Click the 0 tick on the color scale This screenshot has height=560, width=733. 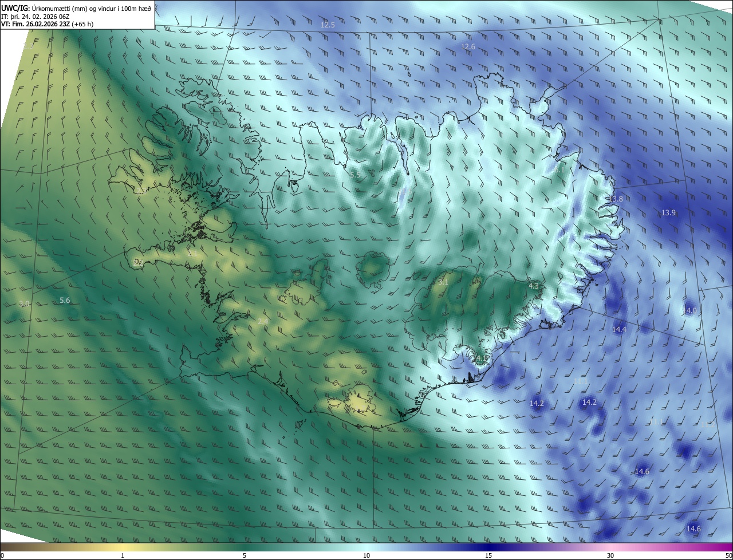pos(2,555)
